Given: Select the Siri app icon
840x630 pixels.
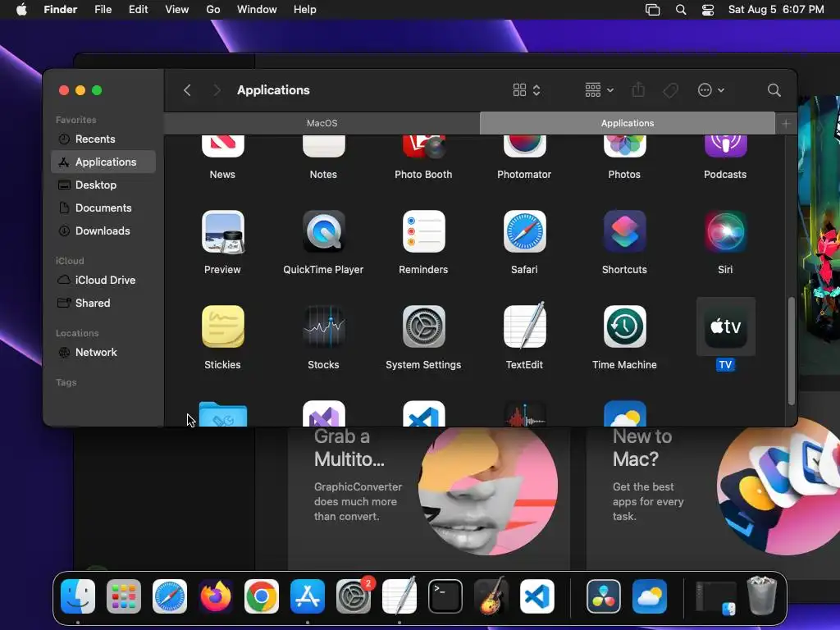Looking at the screenshot, I should pos(725,231).
